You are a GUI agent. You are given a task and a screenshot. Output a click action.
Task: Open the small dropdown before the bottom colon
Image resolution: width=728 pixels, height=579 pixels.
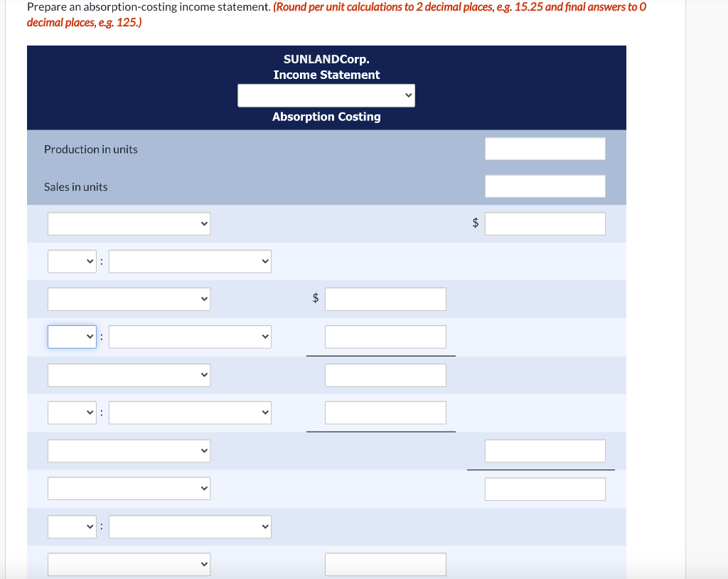(72, 526)
